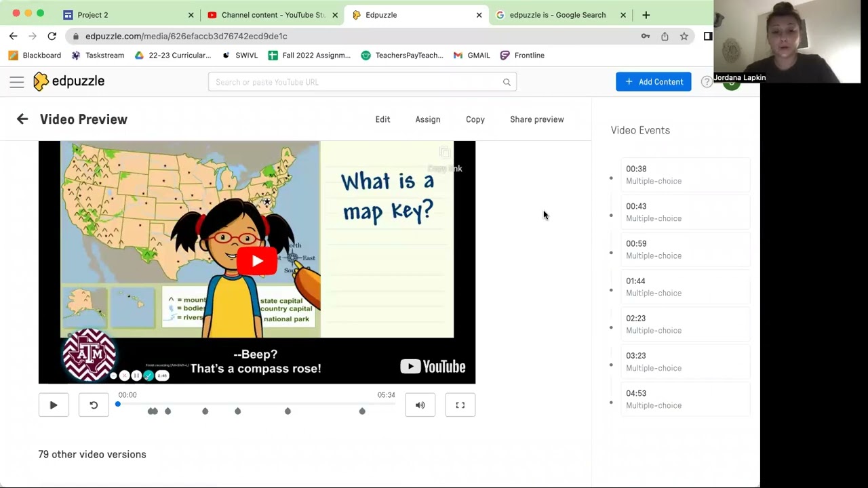868x488 pixels.
Task: Click the browser back arrow
Action: (14, 36)
